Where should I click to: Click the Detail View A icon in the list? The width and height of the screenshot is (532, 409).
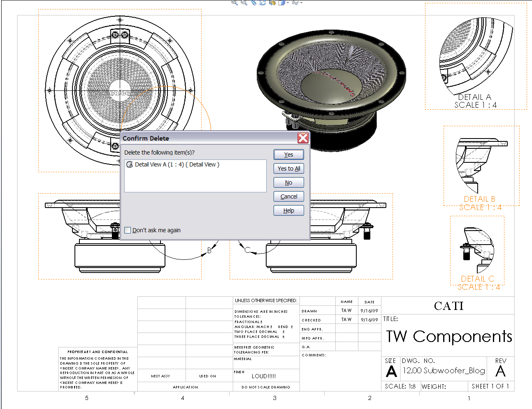[130, 164]
